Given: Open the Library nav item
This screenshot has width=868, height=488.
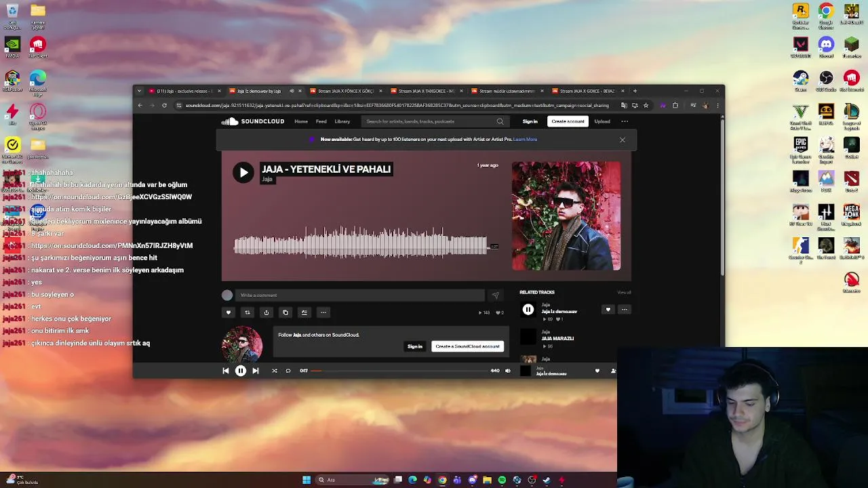Looking at the screenshot, I should pyautogui.click(x=342, y=121).
